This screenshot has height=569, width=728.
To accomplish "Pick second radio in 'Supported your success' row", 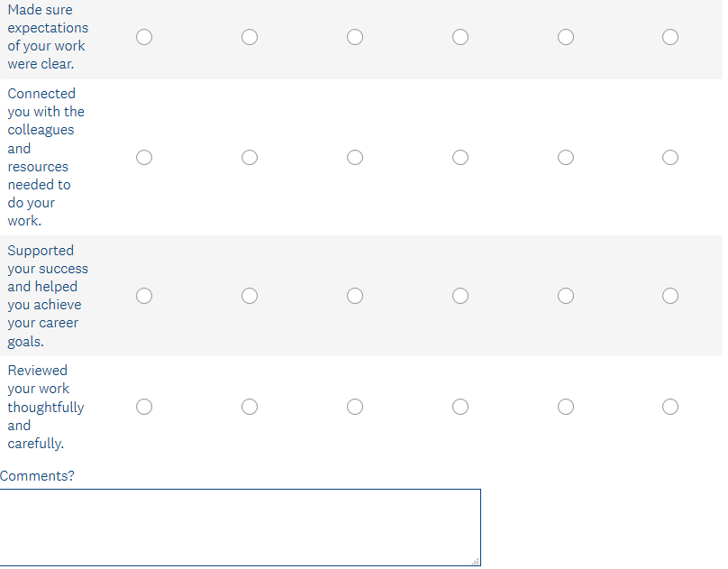I will pyautogui.click(x=250, y=296).
